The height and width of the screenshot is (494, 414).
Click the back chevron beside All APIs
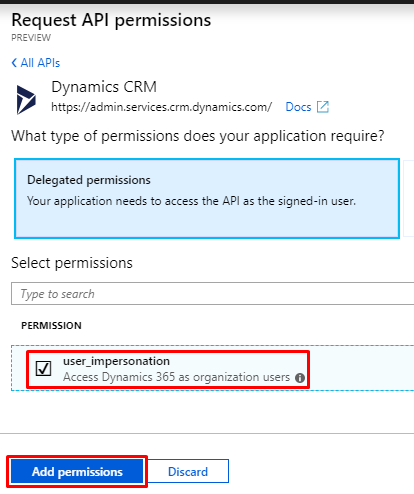pyautogui.click(x=14, y=63)
